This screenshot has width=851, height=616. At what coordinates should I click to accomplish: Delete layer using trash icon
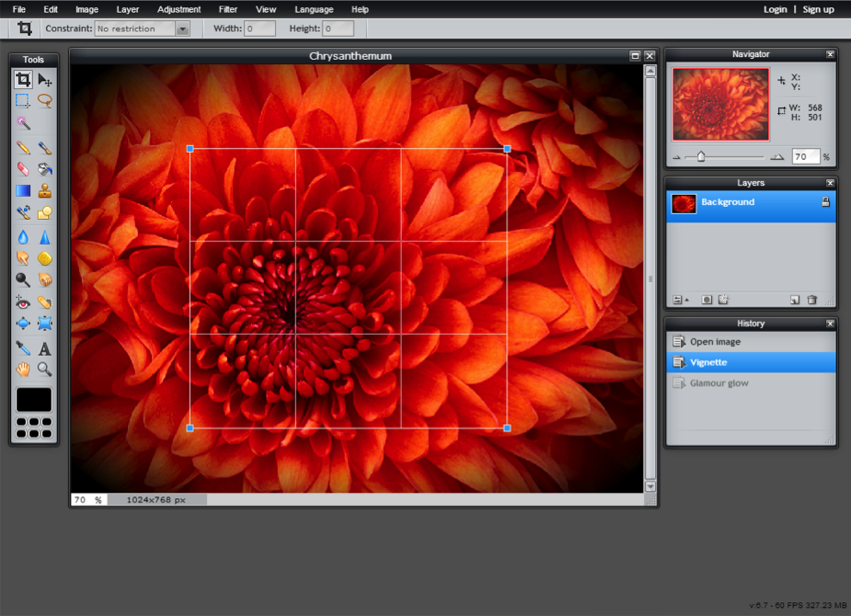811,300
